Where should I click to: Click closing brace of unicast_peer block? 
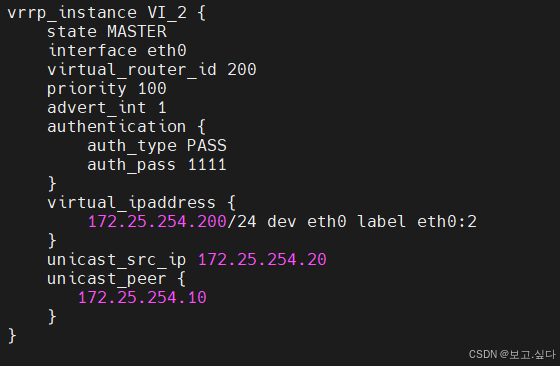(x=52, y=317)
